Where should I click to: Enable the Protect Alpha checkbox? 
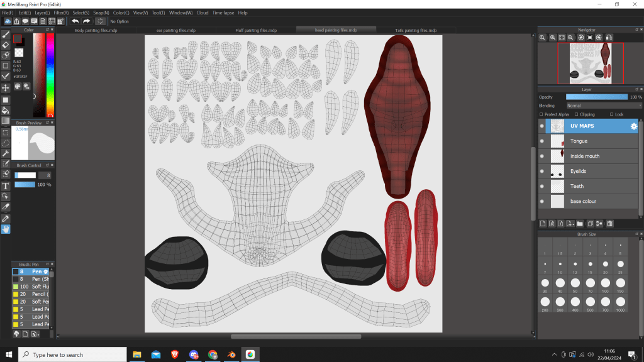541,114
